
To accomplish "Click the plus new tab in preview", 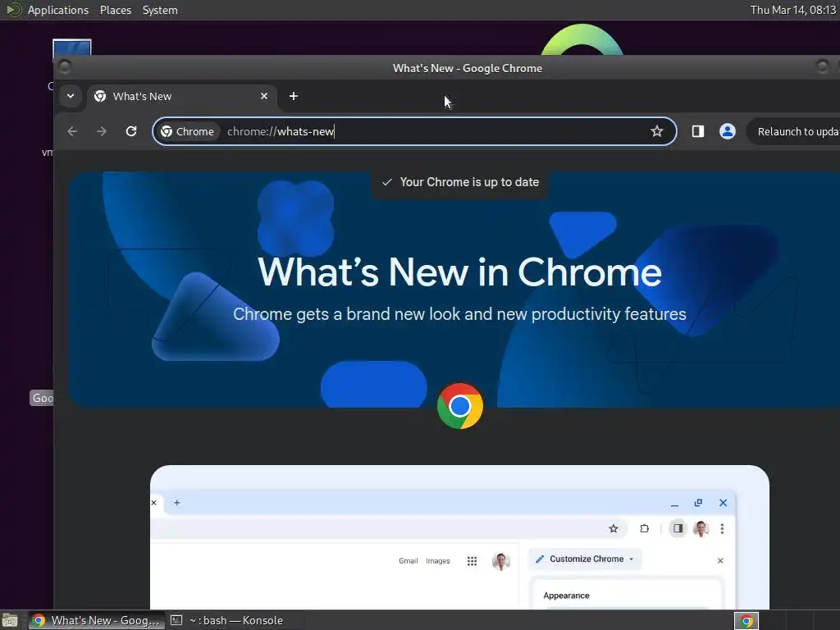I will [177, 503].
